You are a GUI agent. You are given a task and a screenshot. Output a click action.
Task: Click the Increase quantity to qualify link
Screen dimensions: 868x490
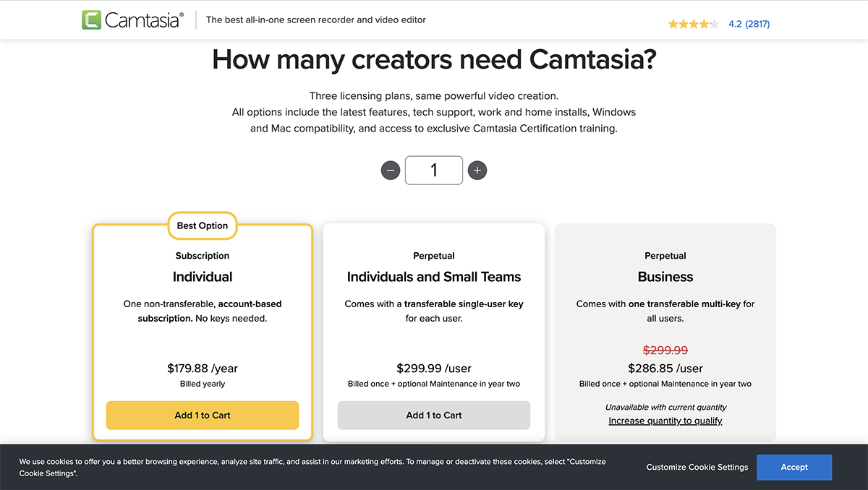(x=665, y=421)
